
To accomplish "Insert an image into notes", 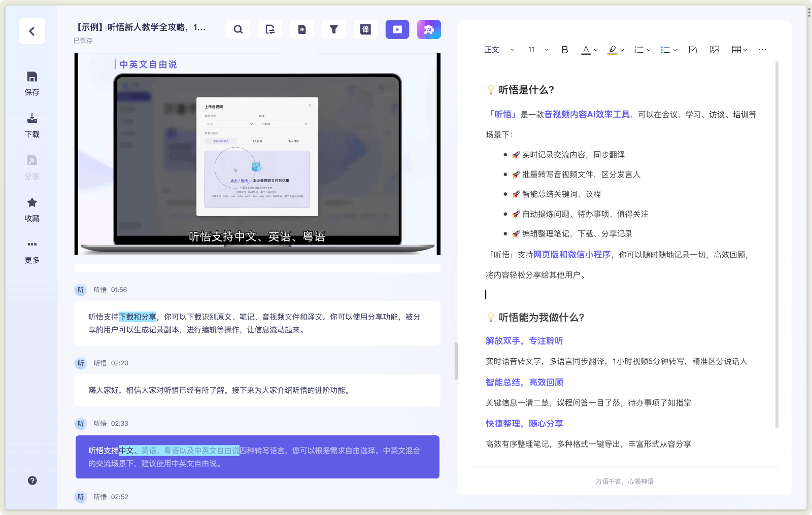I will point(715,50).
